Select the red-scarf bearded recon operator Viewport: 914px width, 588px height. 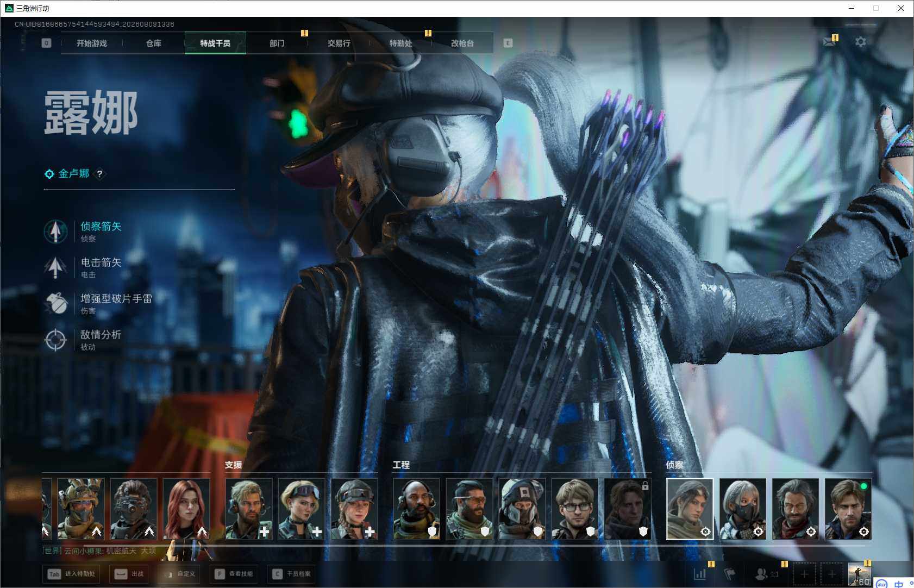pos(796,509)
